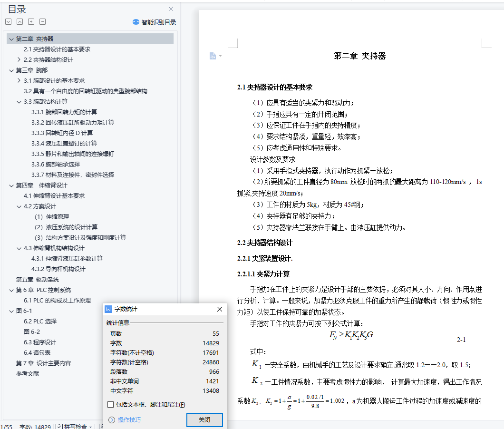Click the collapse-all up-arrow icon in outline panel
The image size is (504, 429).
19,22
